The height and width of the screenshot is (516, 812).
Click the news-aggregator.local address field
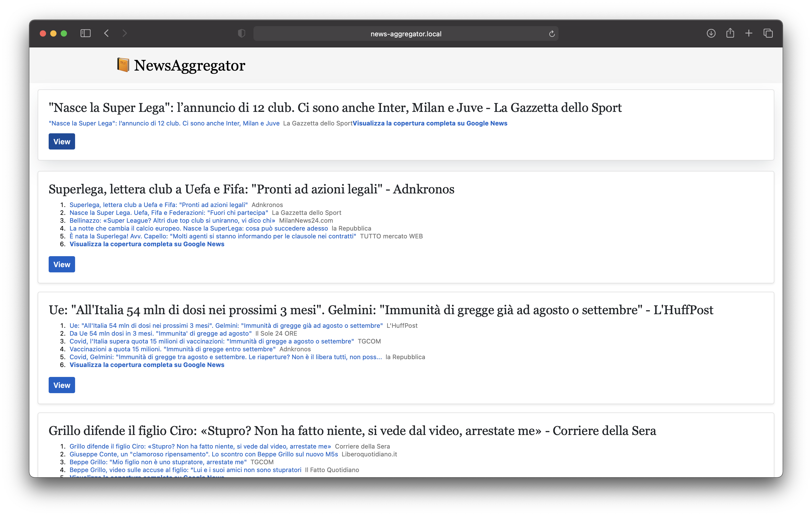click(x=406, y=34)
